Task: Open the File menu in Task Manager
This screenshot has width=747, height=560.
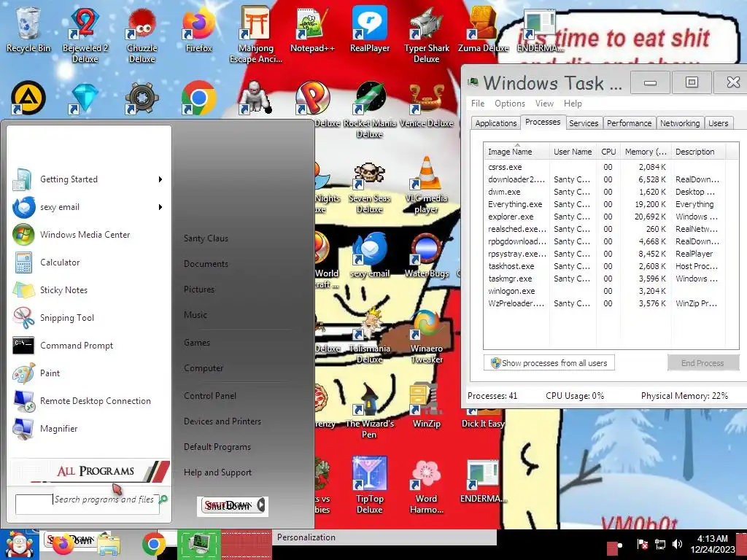Action: point(477,104)
